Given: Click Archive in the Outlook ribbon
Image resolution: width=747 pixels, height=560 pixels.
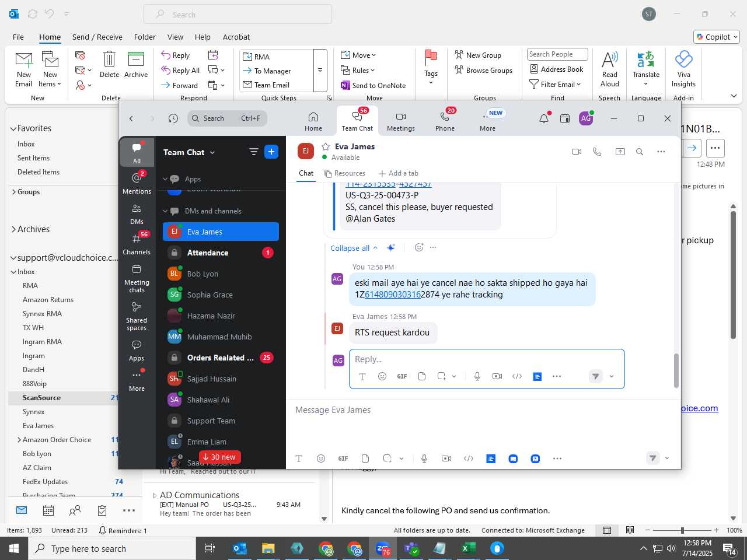Looking at the screenshot, I should coord(136,65).
